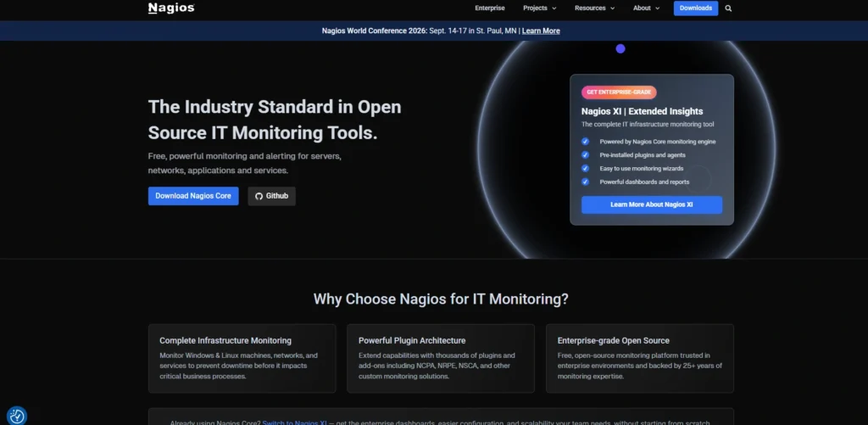Image resolution: width=868 pixels, height=425 pixels.
Task: Click the checkmark beside Pre-installed plugins and agents
Action: tap(585, 155)
